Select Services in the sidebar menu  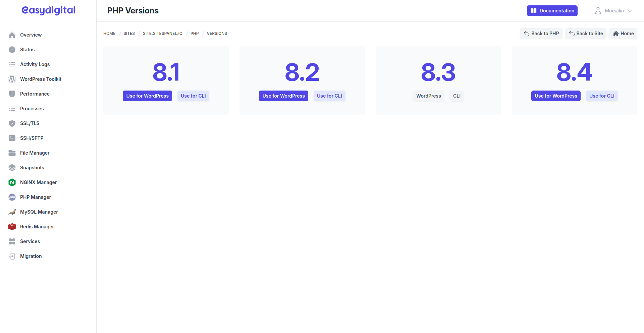click(30, 241)
